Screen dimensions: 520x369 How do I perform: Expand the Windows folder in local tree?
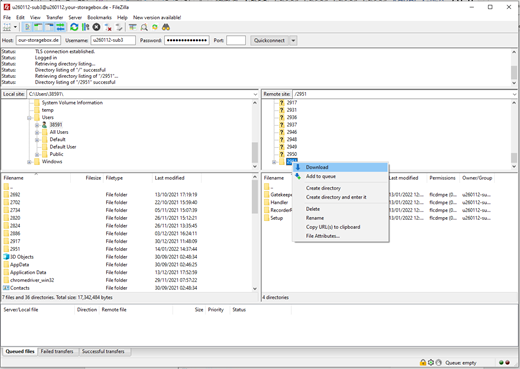point(29,162)
